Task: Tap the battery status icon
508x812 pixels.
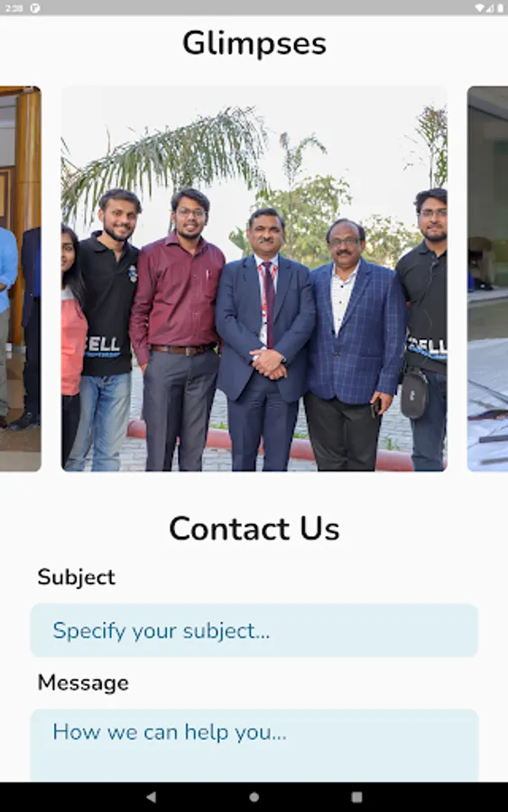Action: point(501,8)
